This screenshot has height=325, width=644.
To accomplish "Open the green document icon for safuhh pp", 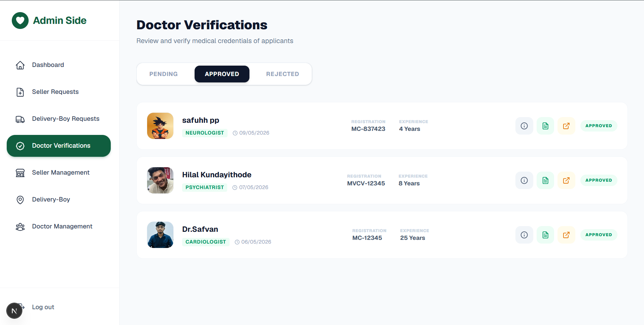I will point(545,126).
